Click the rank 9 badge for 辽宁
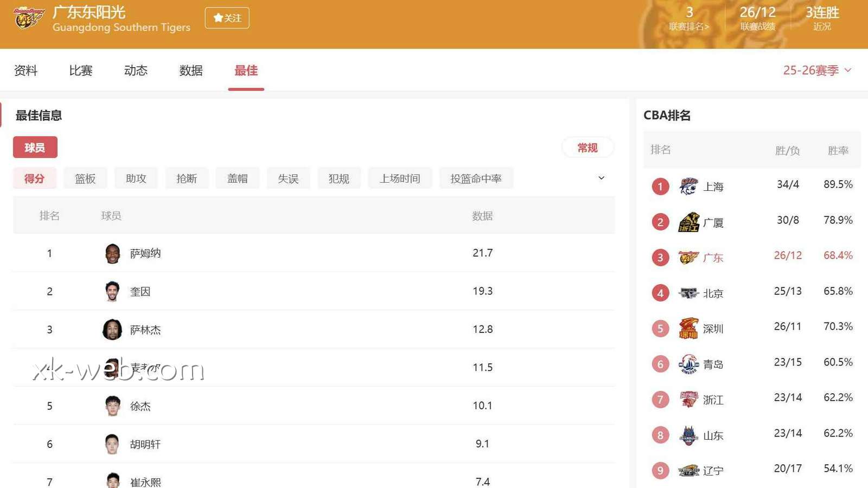 [660, 471]
